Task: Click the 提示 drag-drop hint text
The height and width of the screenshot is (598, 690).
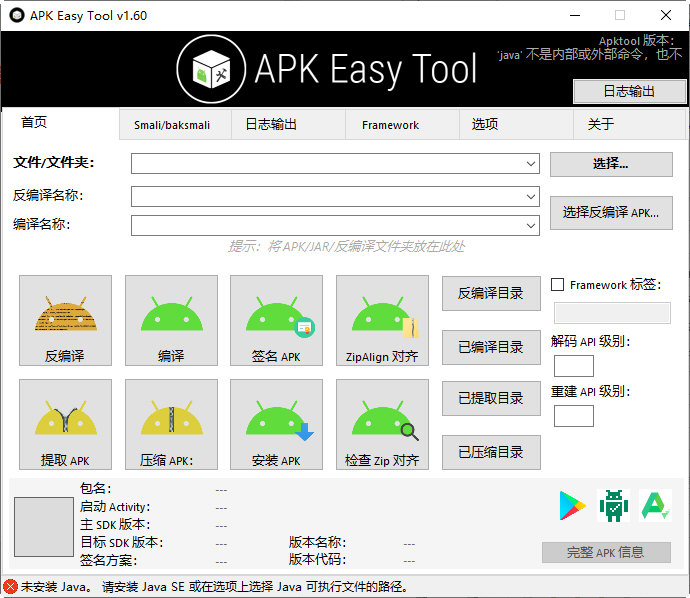Action: point(346,246)
